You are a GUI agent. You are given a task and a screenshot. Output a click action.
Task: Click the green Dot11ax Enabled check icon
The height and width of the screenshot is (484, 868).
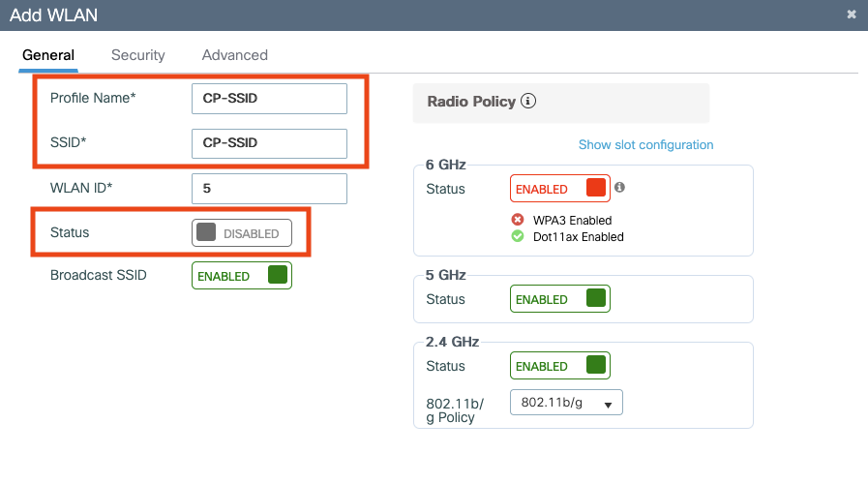coord(518,236)
